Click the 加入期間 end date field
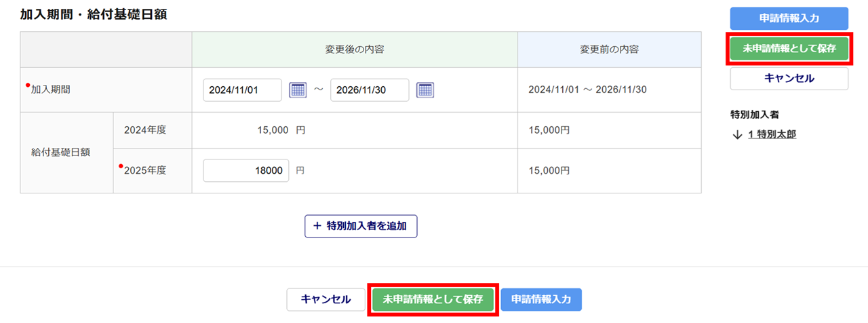 coord(370,90)
